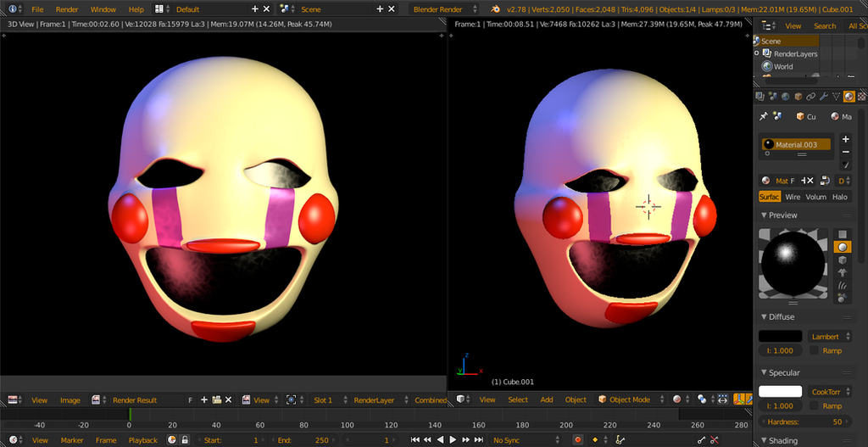Select the cube preview type icon
Viewport: 868px width, 447px height.
point(842,260)
